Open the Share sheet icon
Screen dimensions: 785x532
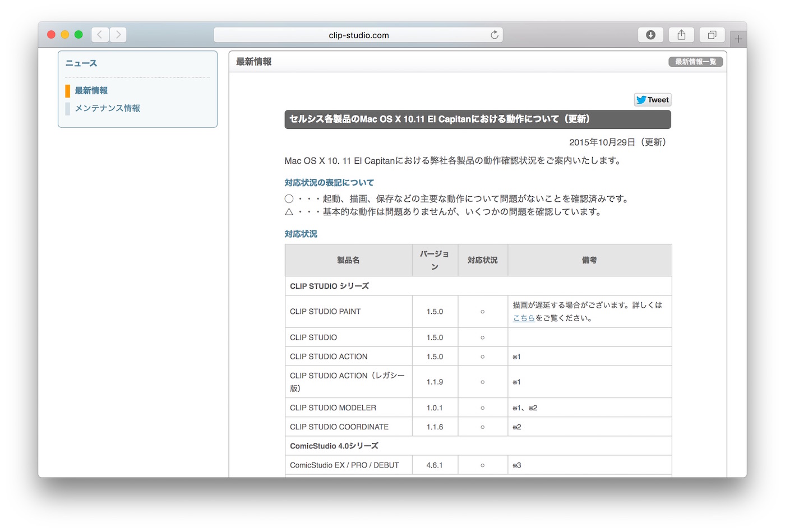point(681,35)
